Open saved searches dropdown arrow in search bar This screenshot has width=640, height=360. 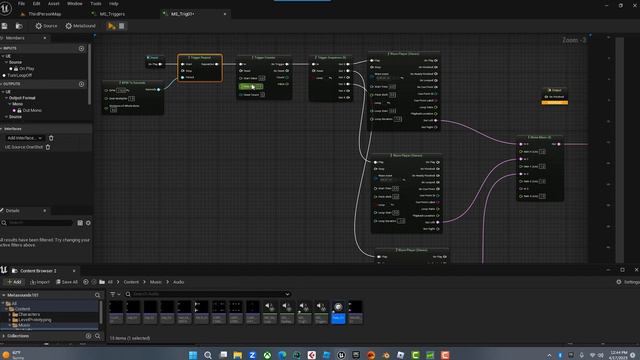[x=287, y=294]
